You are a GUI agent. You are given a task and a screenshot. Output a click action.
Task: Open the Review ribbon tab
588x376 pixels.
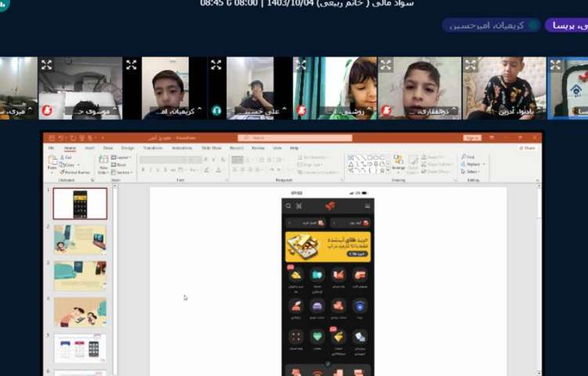point(258,148)
